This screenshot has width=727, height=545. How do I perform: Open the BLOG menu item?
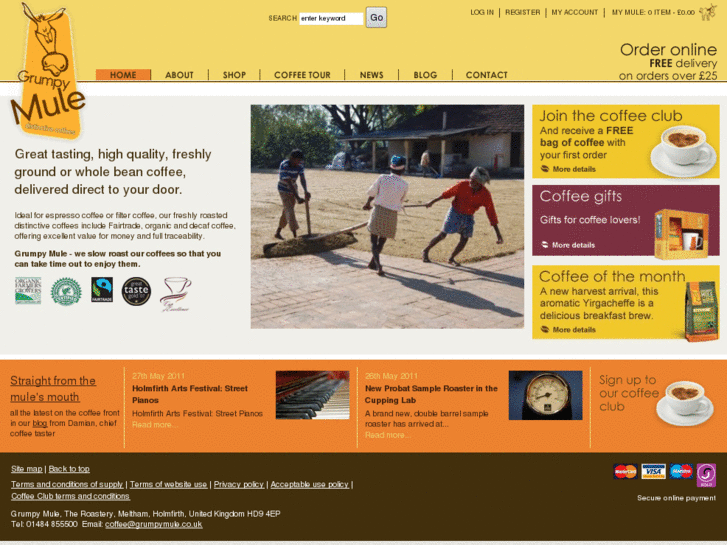(425, 75)
